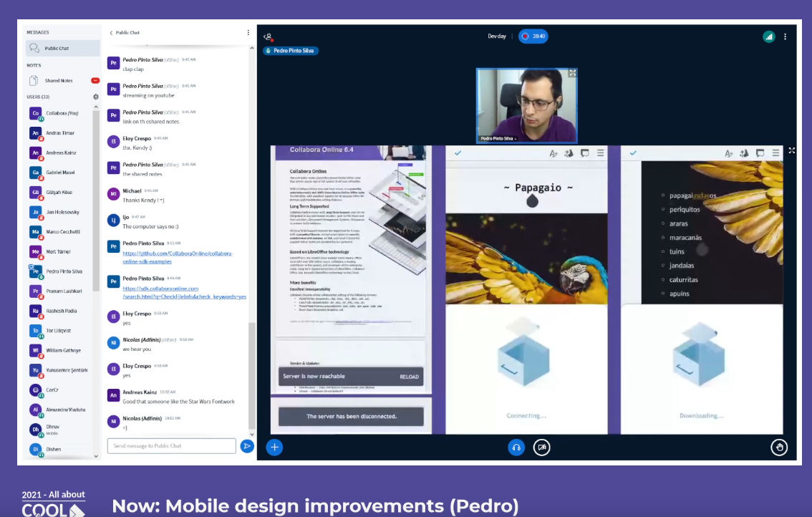Click the Papagaio slide title text
The width and height of the screenshot is (812, 517).
[538, 188]
